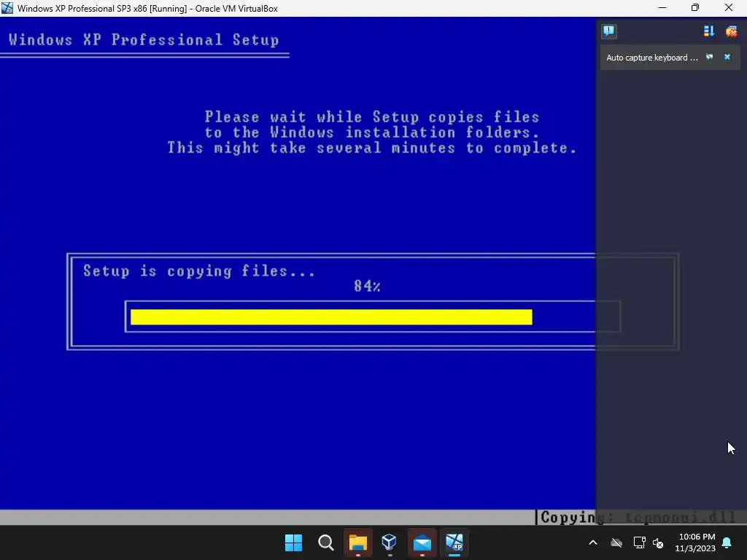The height and width of the screenshot is (560, 747).
Task: Close the Windows XP VM window
Action: pyautogui.click(x=729, y=8)
